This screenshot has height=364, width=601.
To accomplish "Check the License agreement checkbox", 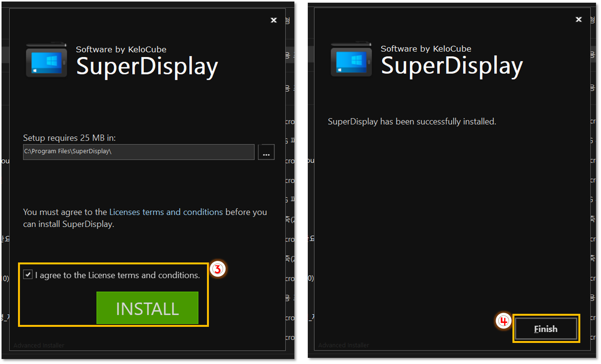I will (28, 274).
